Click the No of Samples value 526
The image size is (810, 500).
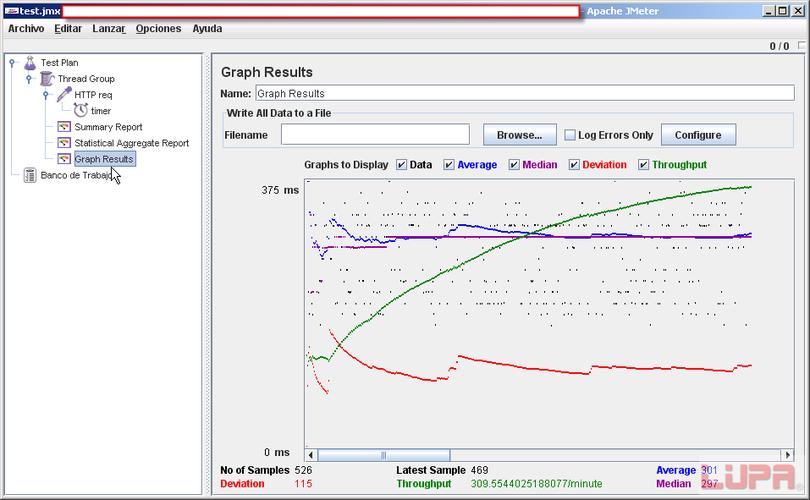point(303,470)
